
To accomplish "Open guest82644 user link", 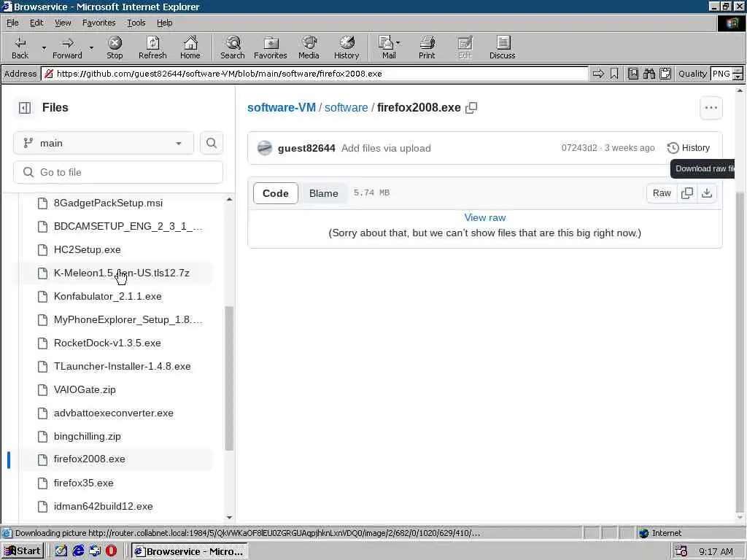I will (x=306, y=149).
